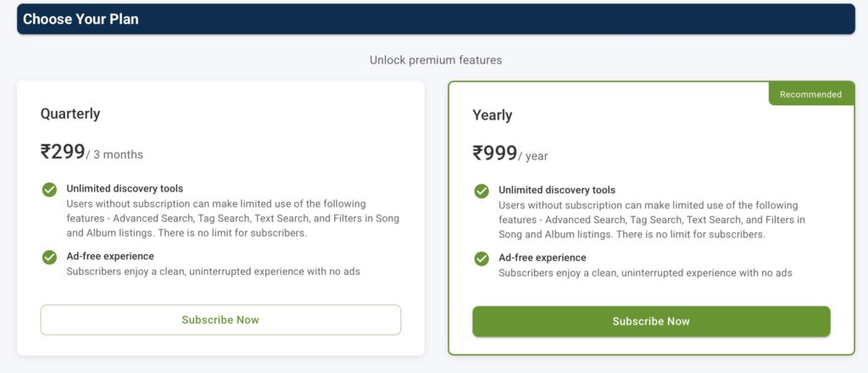Screen dimensions: 868x373
Task: Click green checkmark beside Quarterly Ad-free experience
Action: point(50,257)
